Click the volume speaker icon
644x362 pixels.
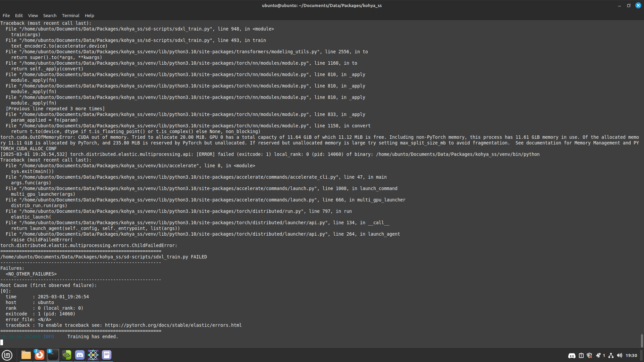point(620,356)
